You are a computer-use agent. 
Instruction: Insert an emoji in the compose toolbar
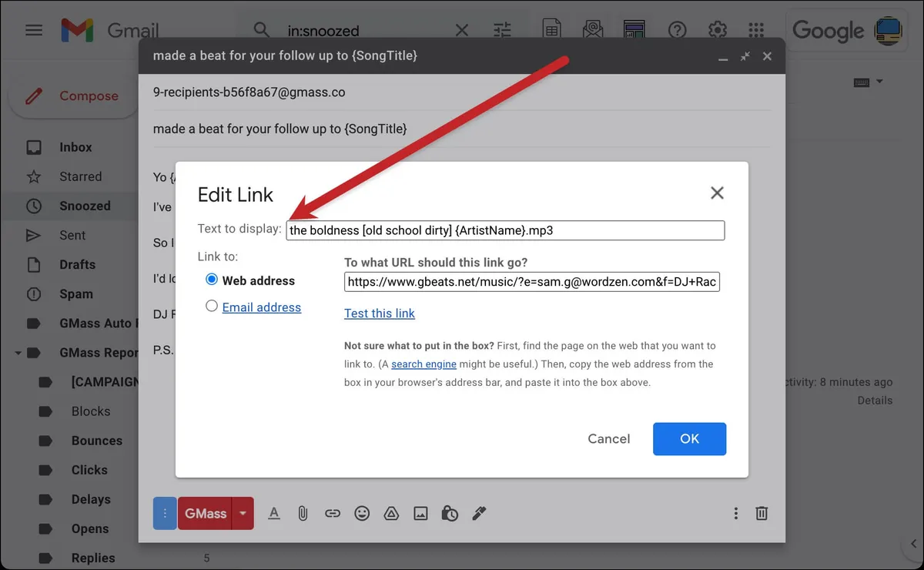coord(361,513)
